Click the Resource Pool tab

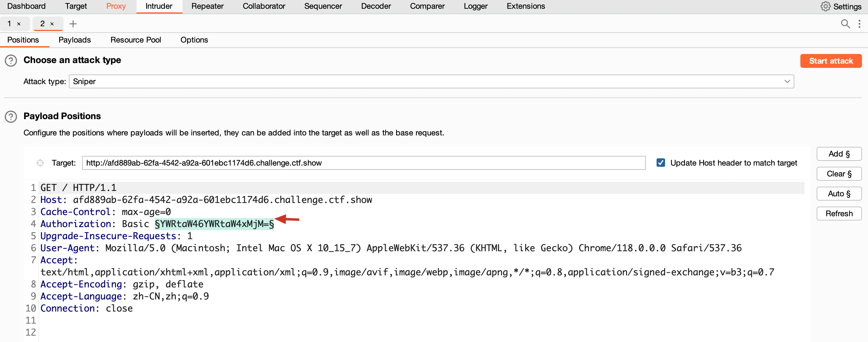tap(136, 40)
